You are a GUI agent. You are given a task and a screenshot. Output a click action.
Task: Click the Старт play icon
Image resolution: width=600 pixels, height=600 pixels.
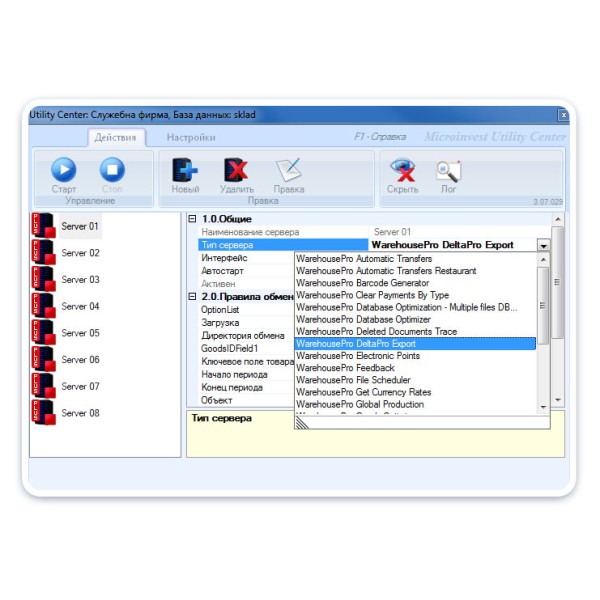click(x=64, y=170)
